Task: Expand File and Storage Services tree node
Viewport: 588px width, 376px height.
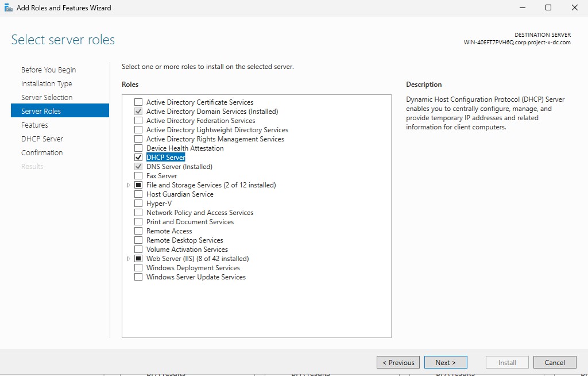Action: (x=129, y=185)
